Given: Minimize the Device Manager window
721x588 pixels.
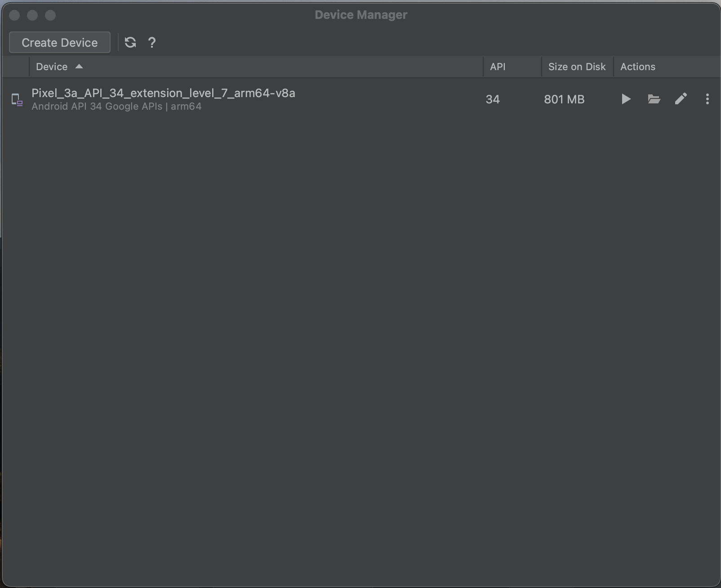Looking at the screenshot, I should tap(32, 15).
